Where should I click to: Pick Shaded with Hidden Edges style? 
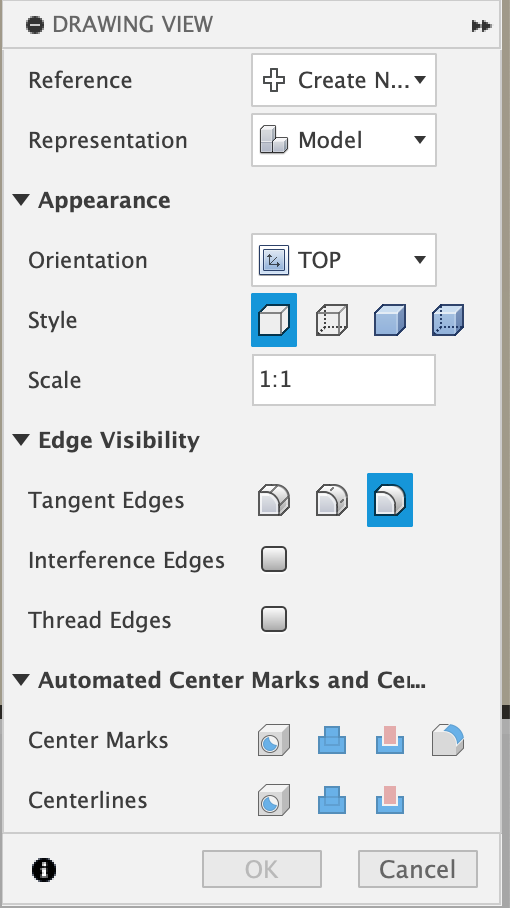447,320
